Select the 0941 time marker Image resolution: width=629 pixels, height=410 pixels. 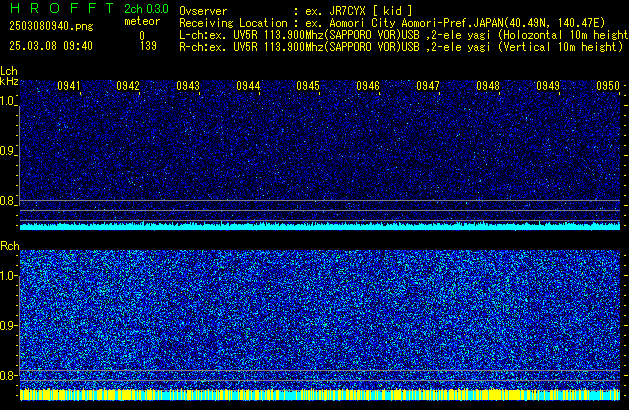click(69, 86)
